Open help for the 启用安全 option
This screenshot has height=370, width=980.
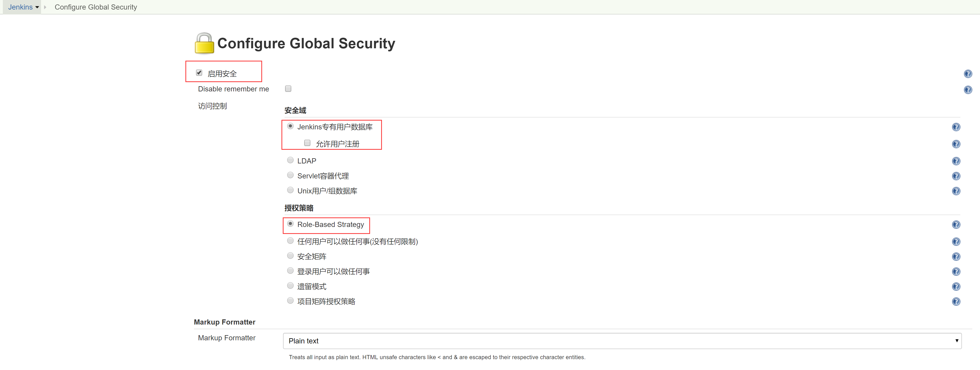[968, 74]
